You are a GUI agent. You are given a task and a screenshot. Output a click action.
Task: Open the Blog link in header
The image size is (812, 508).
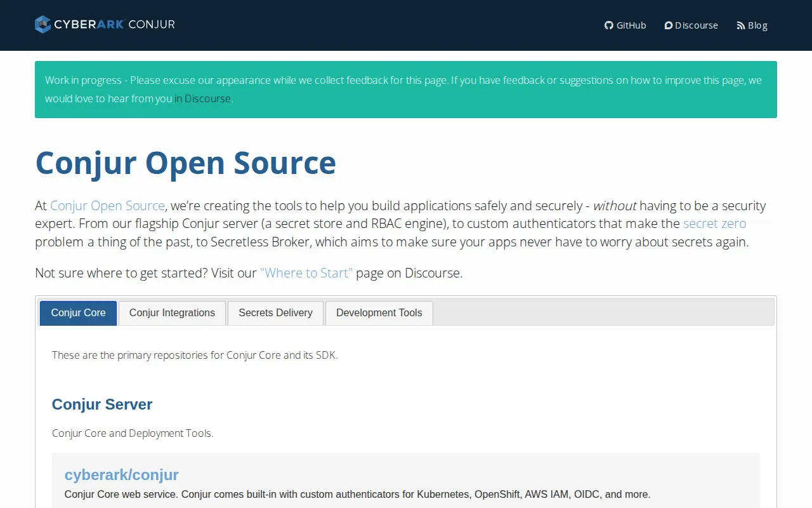point(752,25)
